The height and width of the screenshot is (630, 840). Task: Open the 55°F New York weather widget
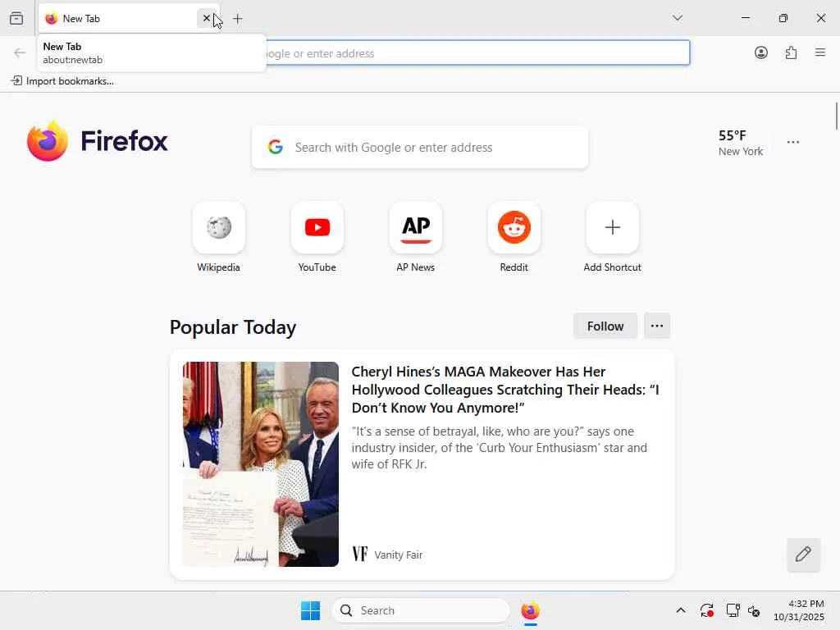(741, 143)
